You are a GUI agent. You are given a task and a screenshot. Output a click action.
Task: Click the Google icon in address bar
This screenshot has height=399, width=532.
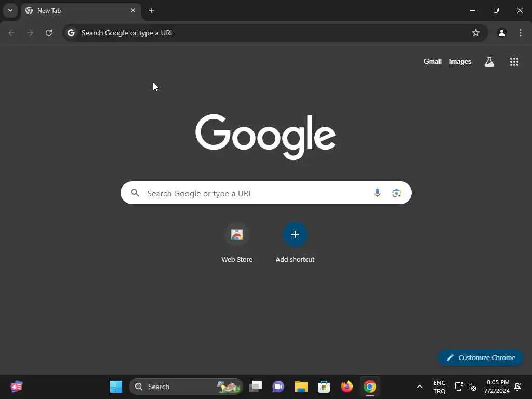[x=71, y=33]
